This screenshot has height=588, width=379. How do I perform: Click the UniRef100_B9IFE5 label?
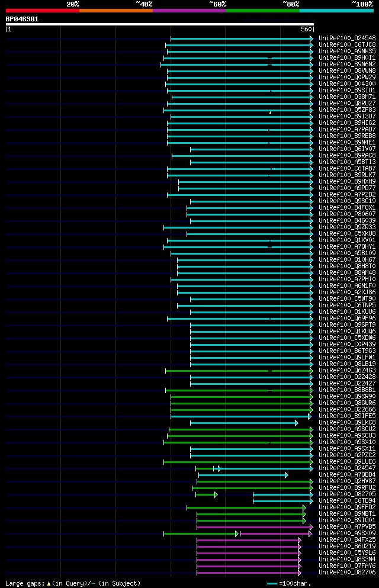347,416
